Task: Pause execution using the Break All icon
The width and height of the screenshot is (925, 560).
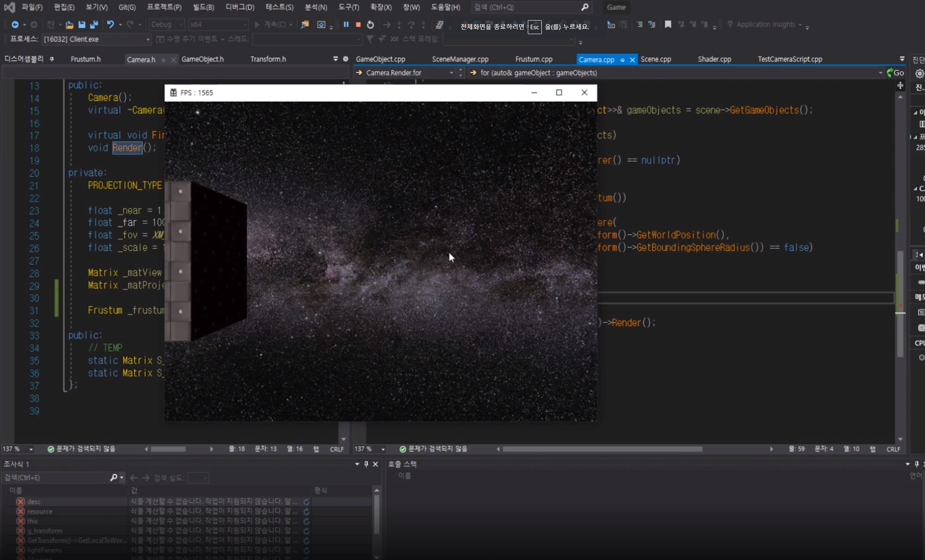Action: coord(346,24)
